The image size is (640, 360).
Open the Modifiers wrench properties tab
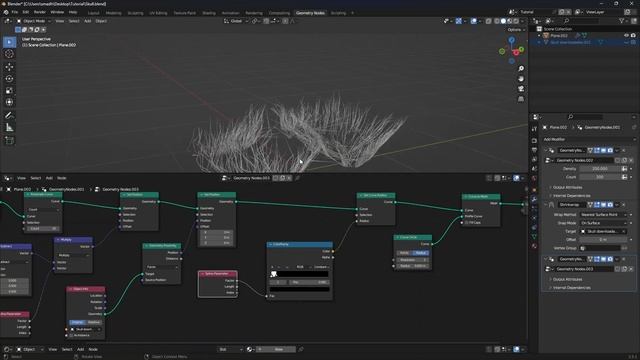[x=534, y=199]
